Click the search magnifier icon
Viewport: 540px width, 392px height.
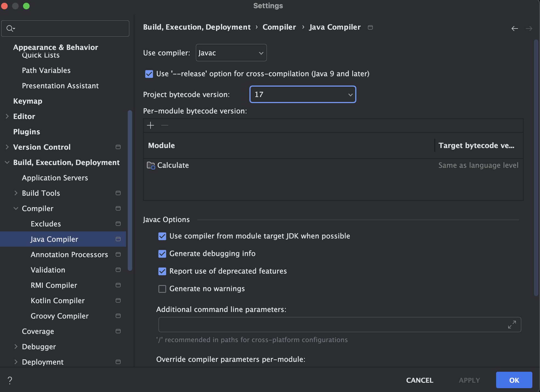pyautogui.click(x=10, y=28)
